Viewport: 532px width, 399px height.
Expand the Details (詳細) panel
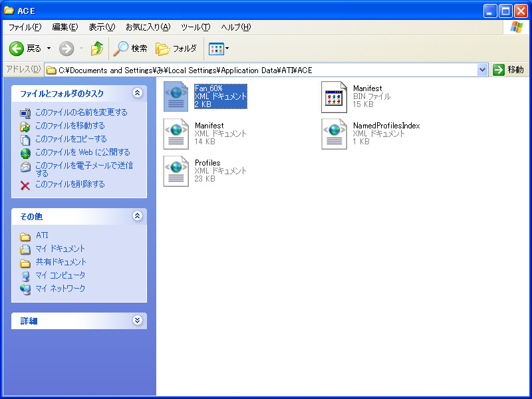[x=138, y=320]
